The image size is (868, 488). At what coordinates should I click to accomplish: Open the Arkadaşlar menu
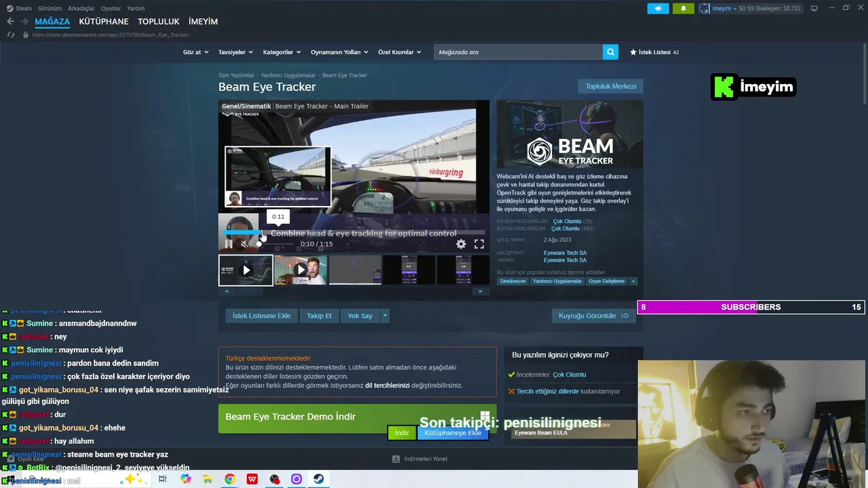click(81, 8)
